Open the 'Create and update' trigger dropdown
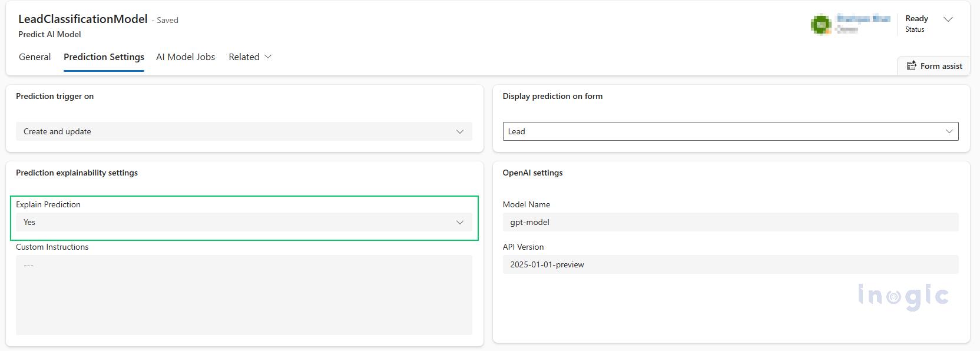 (236, 131)
